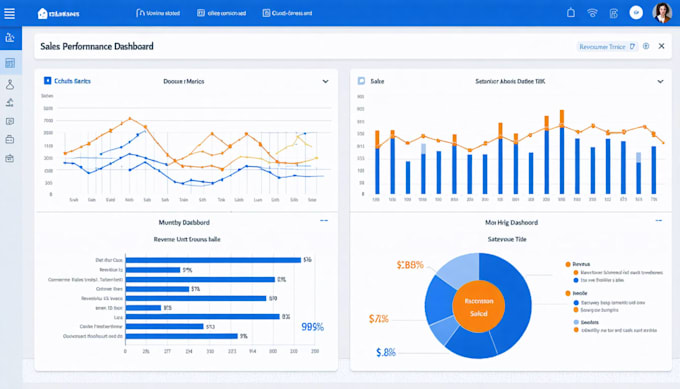Click the orange center circle of the donut chart
The image size is (680, 389).
click(x=478, y=306)
